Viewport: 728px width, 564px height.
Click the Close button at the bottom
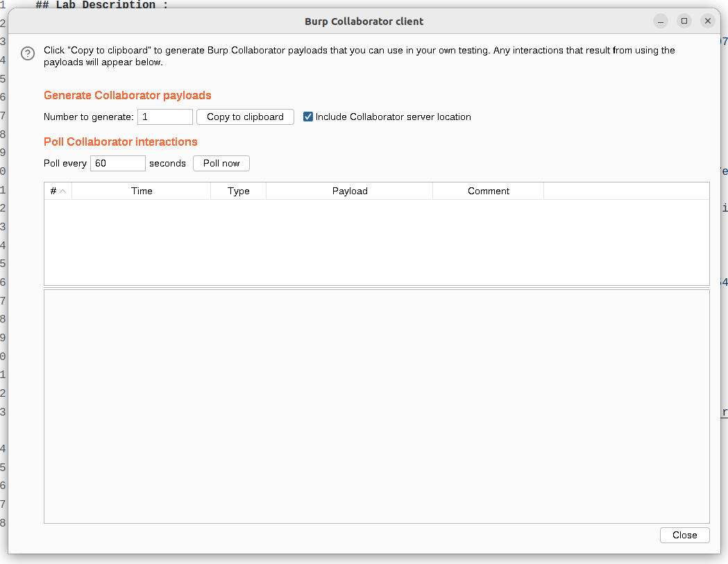685,536
